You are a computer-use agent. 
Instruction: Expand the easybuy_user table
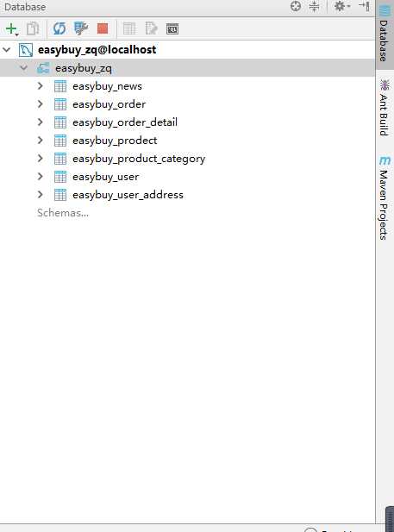click(40, 177)
